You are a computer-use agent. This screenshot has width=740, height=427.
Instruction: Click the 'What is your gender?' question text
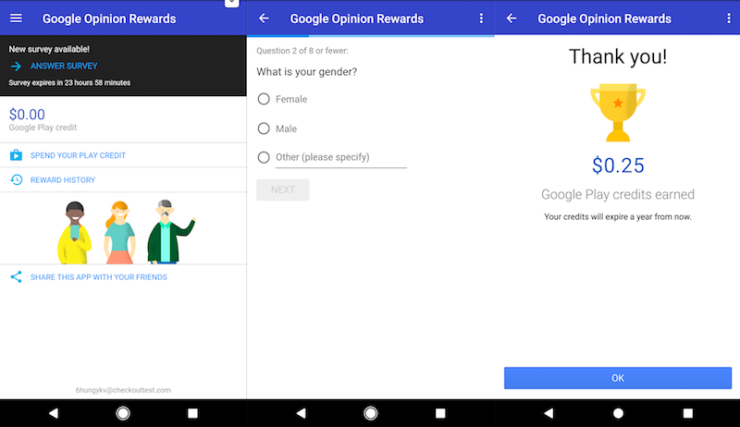pyautogui.click(x=307, y=72)
